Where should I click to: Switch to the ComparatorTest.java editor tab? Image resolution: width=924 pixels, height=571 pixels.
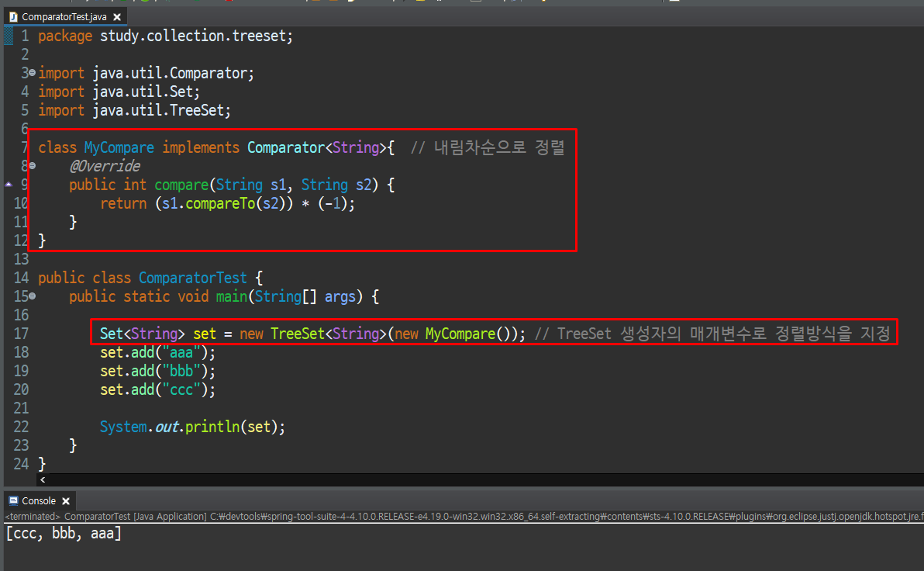(64, 16)
